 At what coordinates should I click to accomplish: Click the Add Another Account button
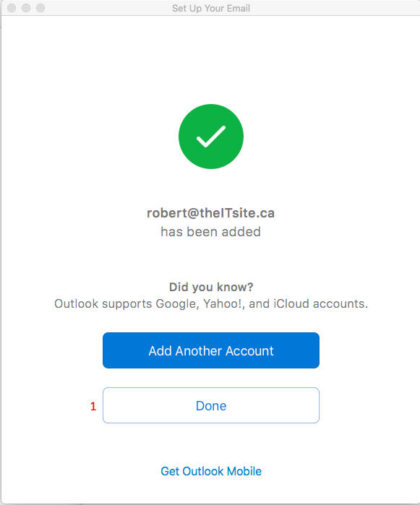tap(211, 350)
